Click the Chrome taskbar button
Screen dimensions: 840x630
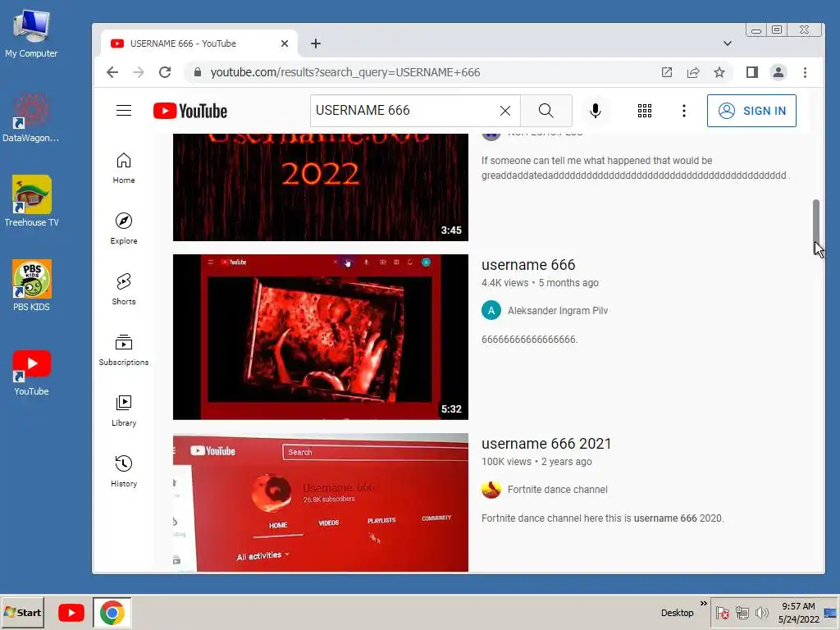click(x=112, y=612)
